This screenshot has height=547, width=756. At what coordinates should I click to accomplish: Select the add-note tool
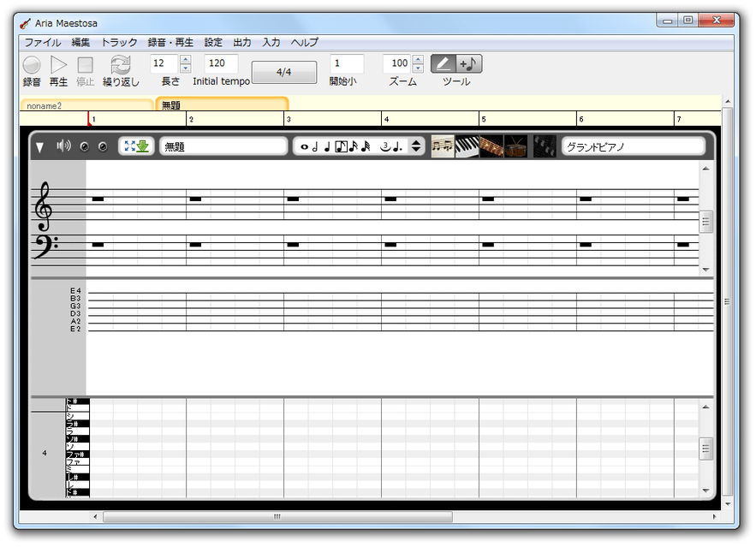tap(468, 63)
